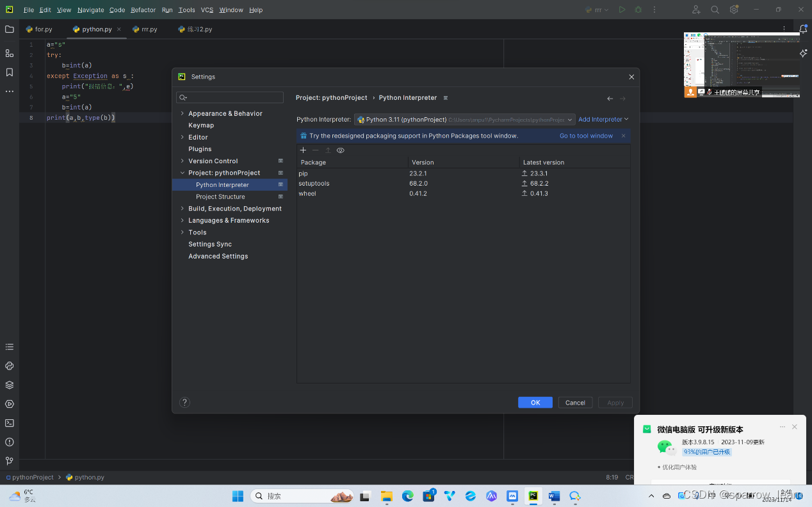This screenshot has width=812, height=507.
Task: Expand Version Control settings group
Action: 182,161
